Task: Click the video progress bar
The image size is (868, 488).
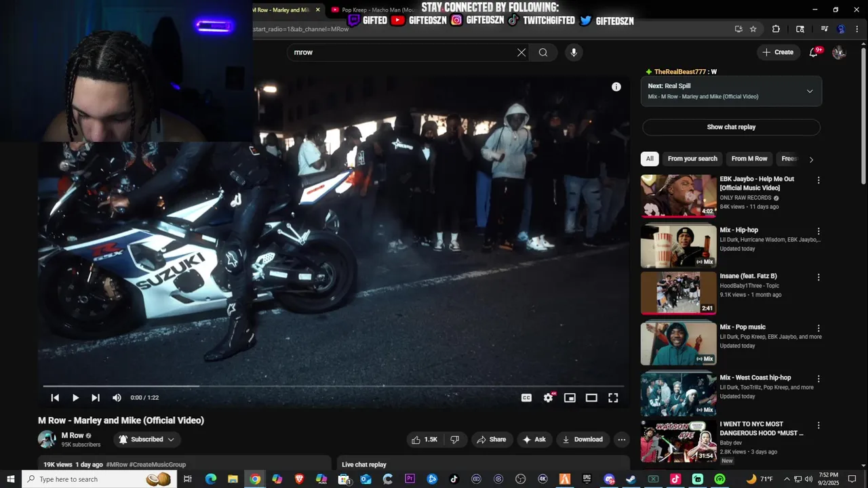Action: coord(334,386)
